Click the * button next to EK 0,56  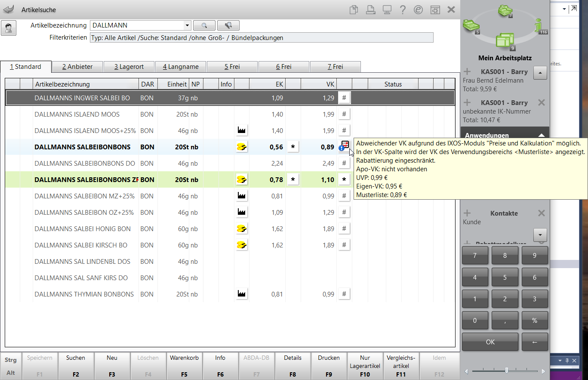[293, 147]
